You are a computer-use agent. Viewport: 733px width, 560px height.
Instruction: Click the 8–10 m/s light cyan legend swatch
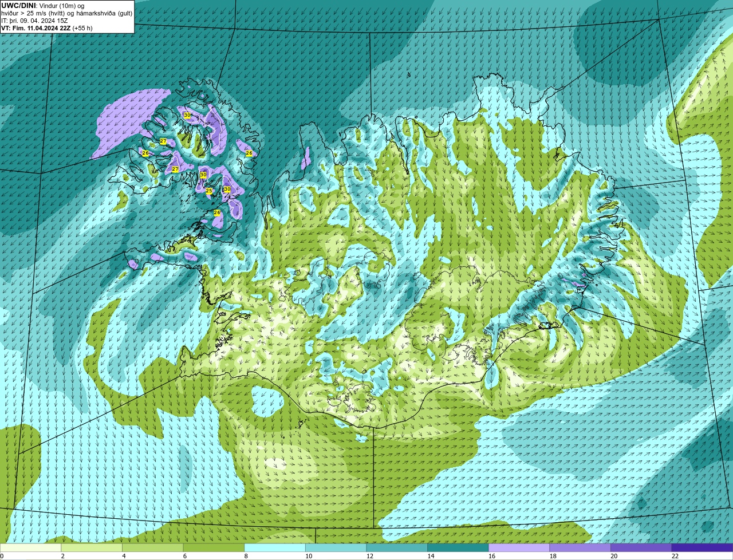[x=275, y=548]
